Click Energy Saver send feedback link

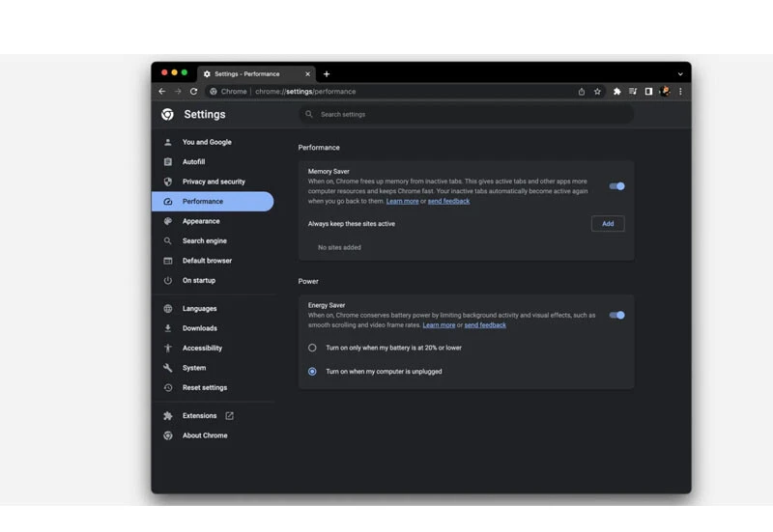(485, 325)
